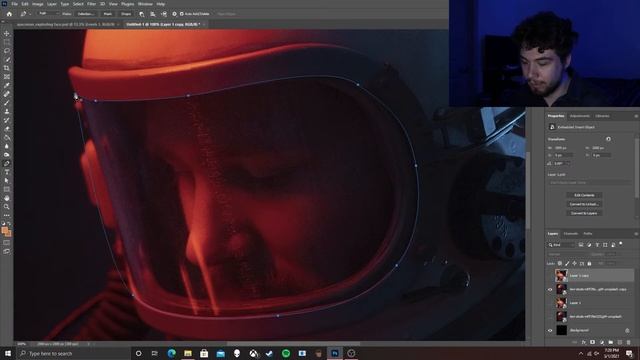
Task: Switch to the first document tab
Action: (66, 24)
